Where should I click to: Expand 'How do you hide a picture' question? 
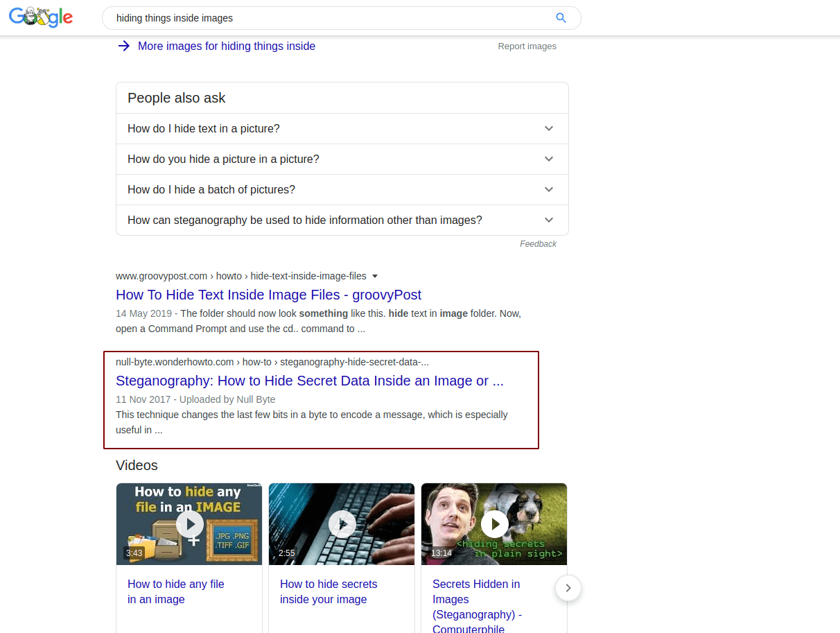[548, 159]
